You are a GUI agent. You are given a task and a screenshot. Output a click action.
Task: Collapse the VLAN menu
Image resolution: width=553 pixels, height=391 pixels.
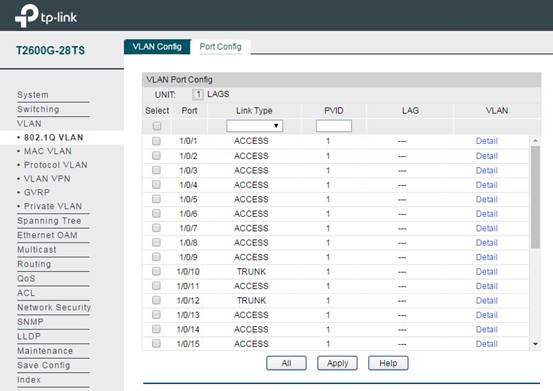click(x=29, y=124)
